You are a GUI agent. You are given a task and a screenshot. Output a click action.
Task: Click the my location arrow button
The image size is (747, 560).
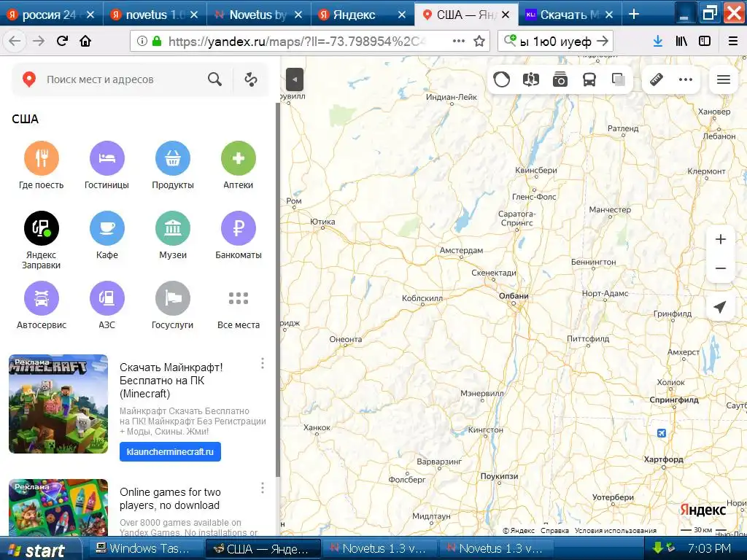721,307
